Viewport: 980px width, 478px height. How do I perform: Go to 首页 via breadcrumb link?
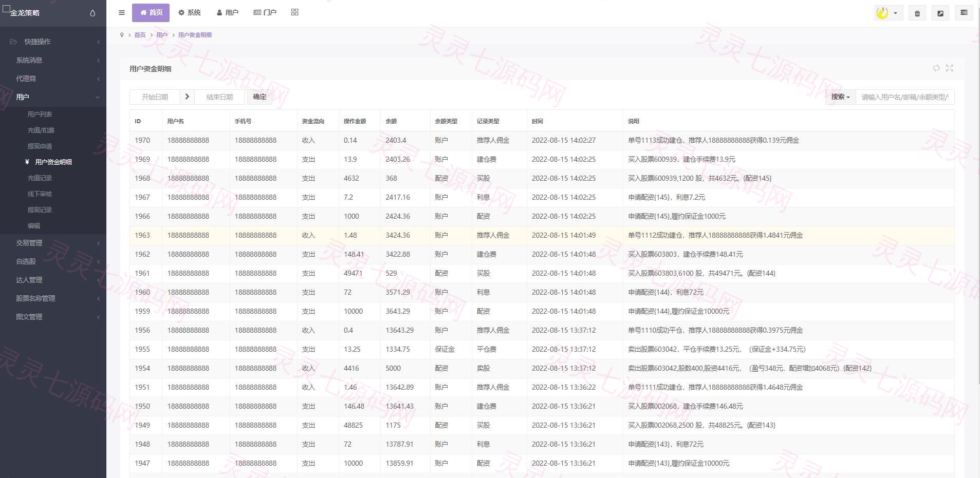(x=140, y=35)
